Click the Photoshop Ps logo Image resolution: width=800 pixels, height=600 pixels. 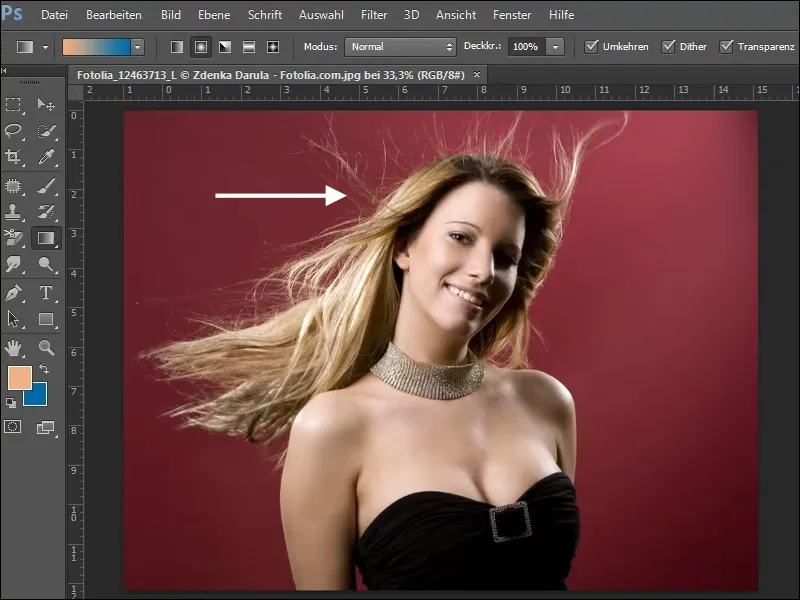pos(12,12)
